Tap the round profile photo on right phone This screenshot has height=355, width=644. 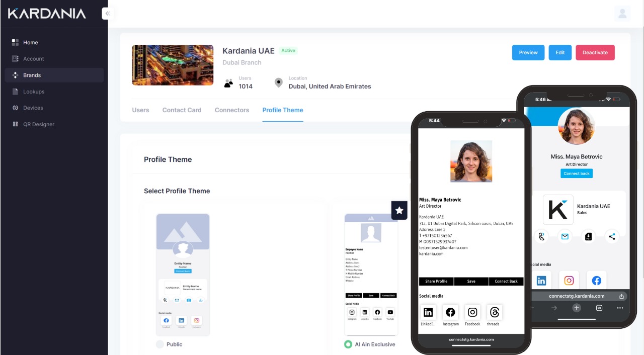(577, 126)
